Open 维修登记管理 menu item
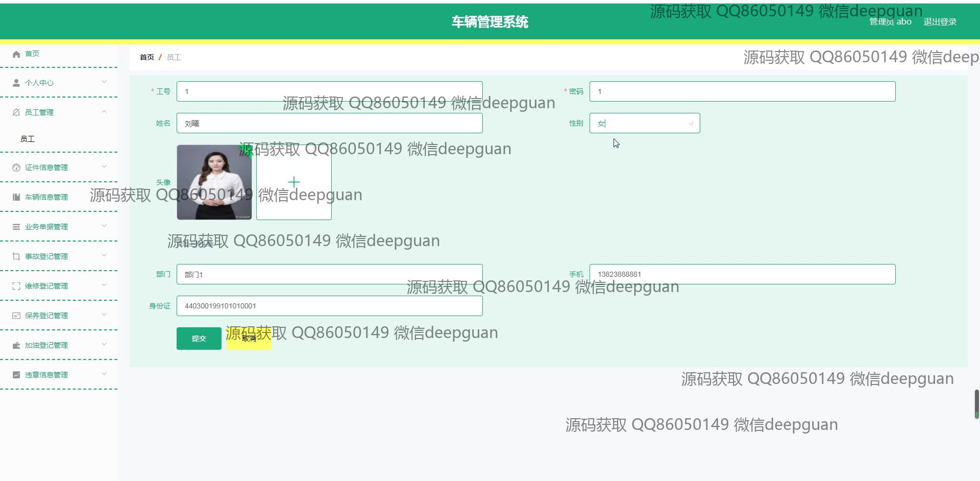 pyautogui.click(x=59, y=286)
